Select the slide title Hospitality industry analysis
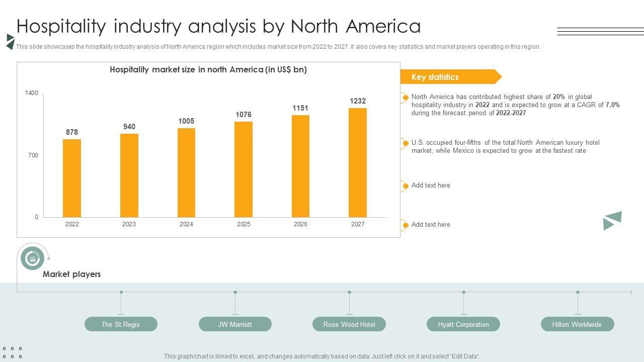This screenshot has height=362, width=644. point(219,26)
